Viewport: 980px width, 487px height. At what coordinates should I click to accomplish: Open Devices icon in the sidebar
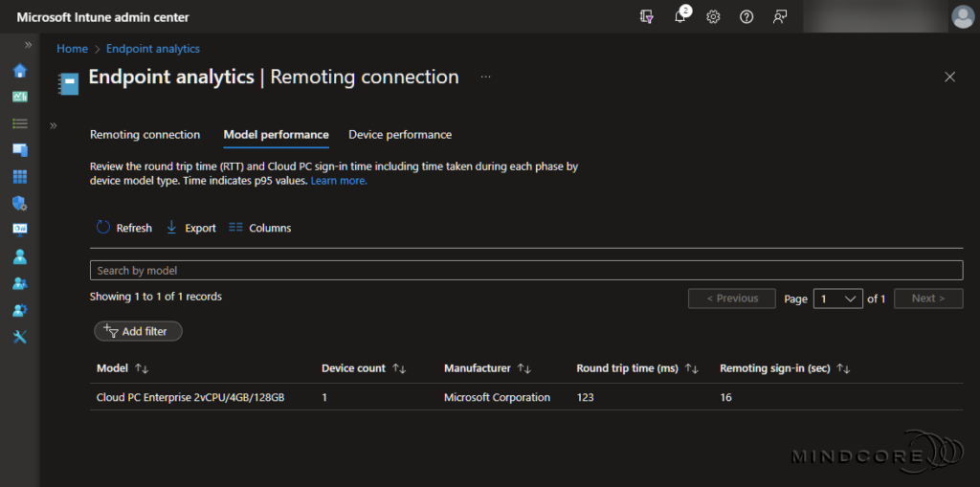(20, 150)
